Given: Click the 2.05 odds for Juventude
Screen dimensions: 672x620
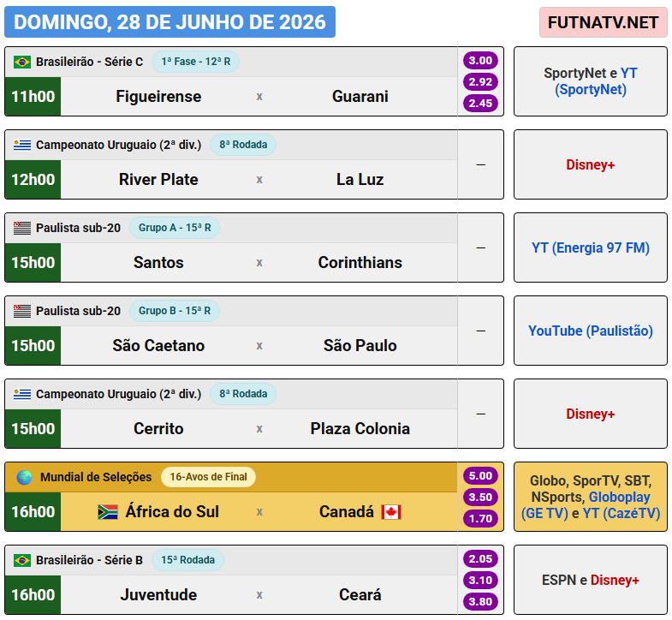Looking at the screenshot, I should [480, 559].
